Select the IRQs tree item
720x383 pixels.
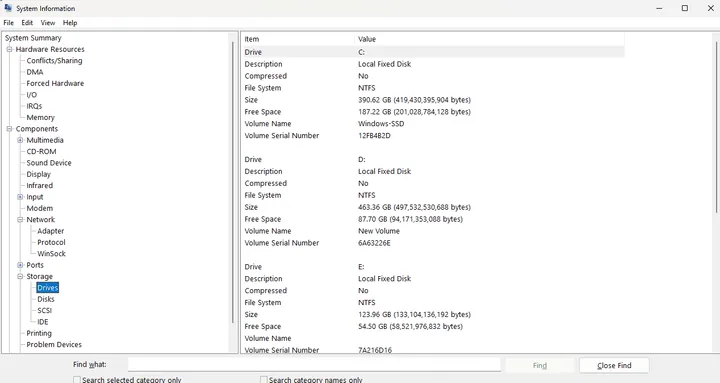click(x=34, y=106)
